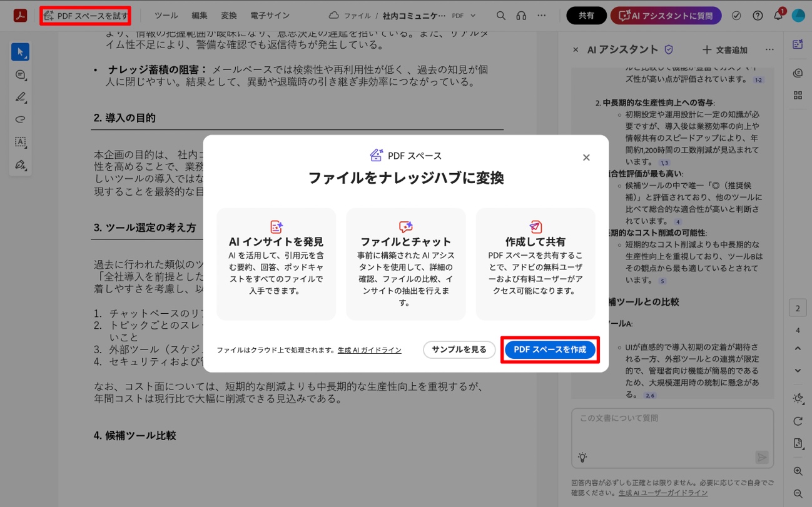The height and width of the screenshot is (507, 812).
Task: Click the サンプルを見る button
Action: click(x=459, y=349)
